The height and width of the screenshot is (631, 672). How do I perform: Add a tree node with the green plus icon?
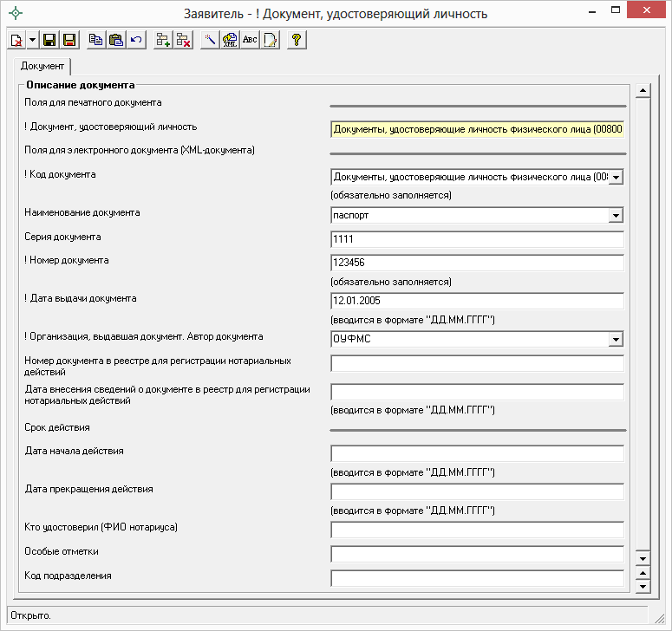pos(163,40)
